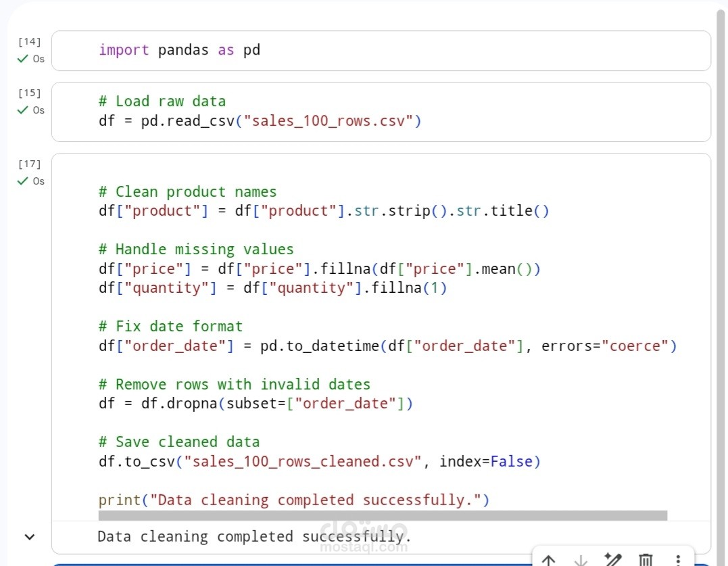The image size is (728, 566).
Task: Move cell up with arrow icon
Action: [x=548, y=560]
